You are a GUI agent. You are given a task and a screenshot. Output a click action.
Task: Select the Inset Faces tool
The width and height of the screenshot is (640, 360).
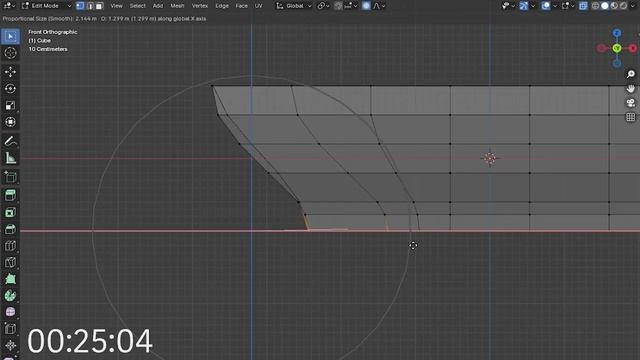pos(10,212)
